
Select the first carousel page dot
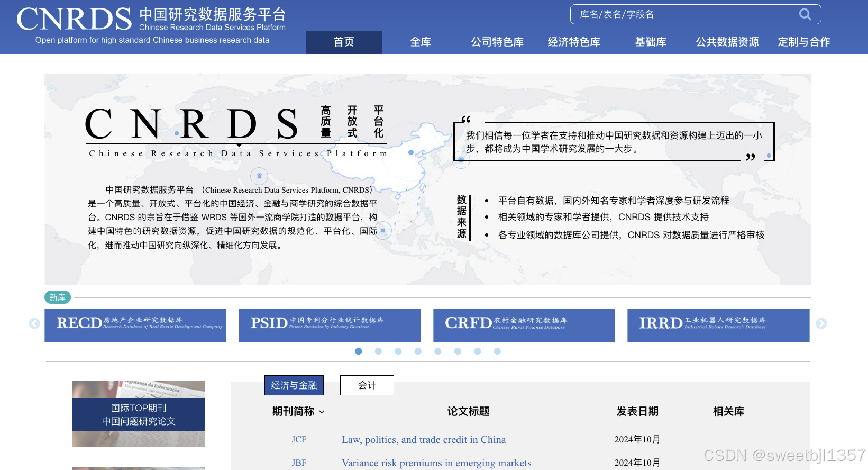tap(359, 351)
